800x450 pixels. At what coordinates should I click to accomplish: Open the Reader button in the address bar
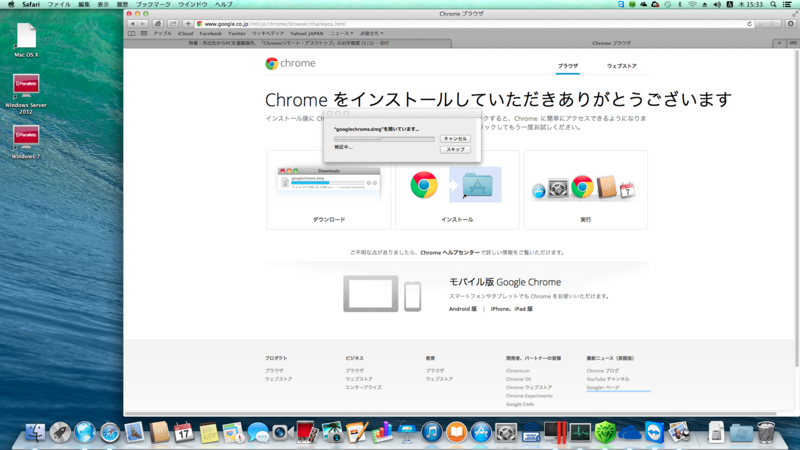point(767,24)
